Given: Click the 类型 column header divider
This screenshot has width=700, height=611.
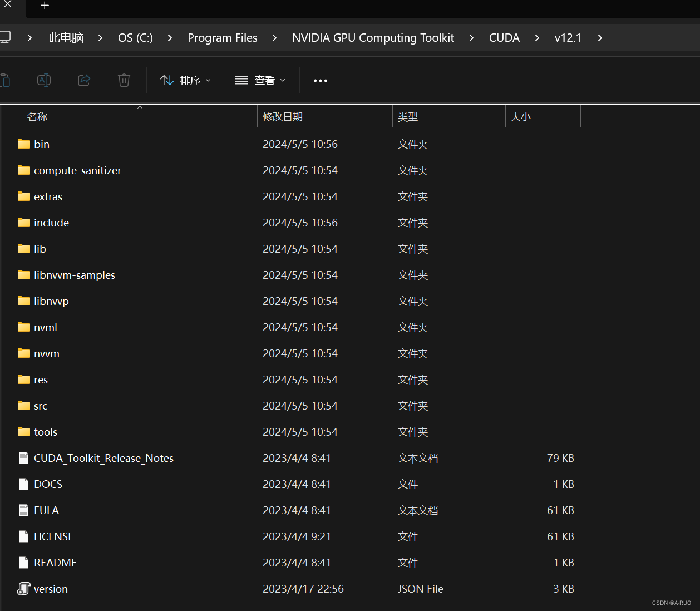Looking at the screenshot, I should (504, 116).
